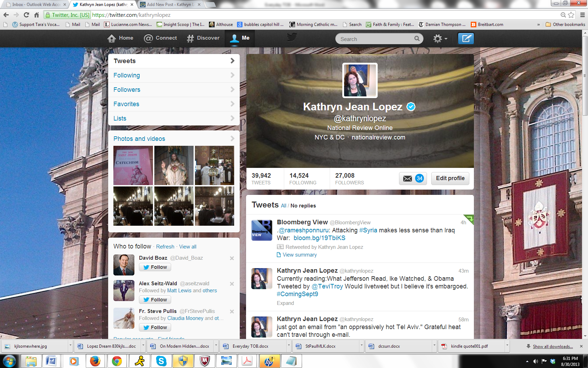Switch to Inbox Outlook Web tab
Viewport: 588px width, 368px height.
[x=36, y=5]
